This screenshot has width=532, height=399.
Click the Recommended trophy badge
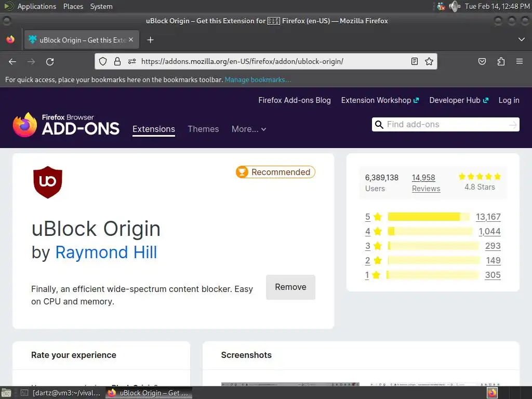pyautogui.click(x=275, y=172)
